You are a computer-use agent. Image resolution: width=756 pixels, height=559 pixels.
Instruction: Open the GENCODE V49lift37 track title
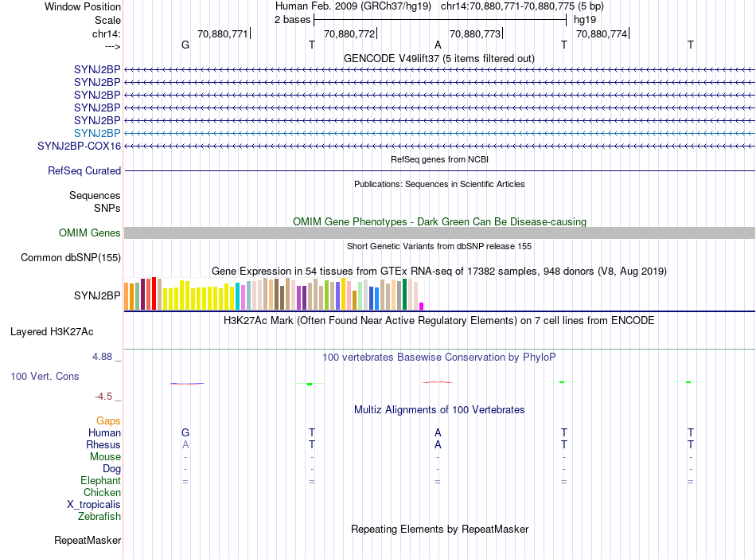[438, 58]
